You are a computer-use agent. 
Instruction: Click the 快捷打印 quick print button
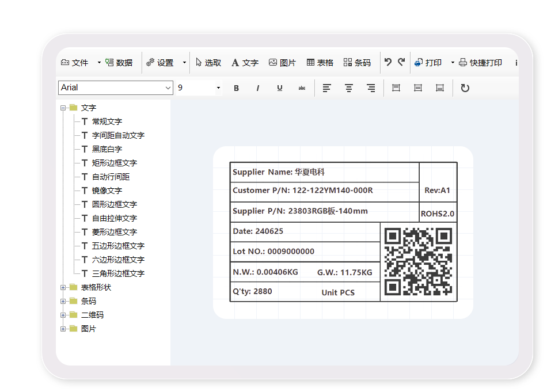(x=480, y=63)
